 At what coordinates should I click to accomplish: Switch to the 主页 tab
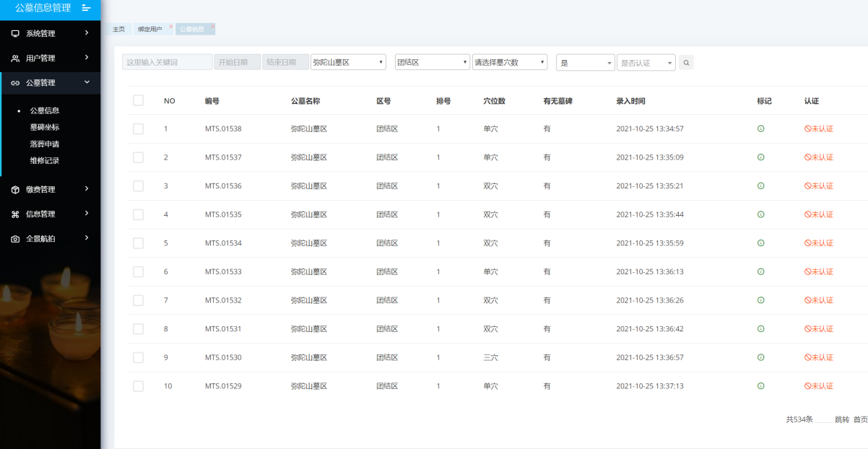pyautogui.click(x=118, y=29)
